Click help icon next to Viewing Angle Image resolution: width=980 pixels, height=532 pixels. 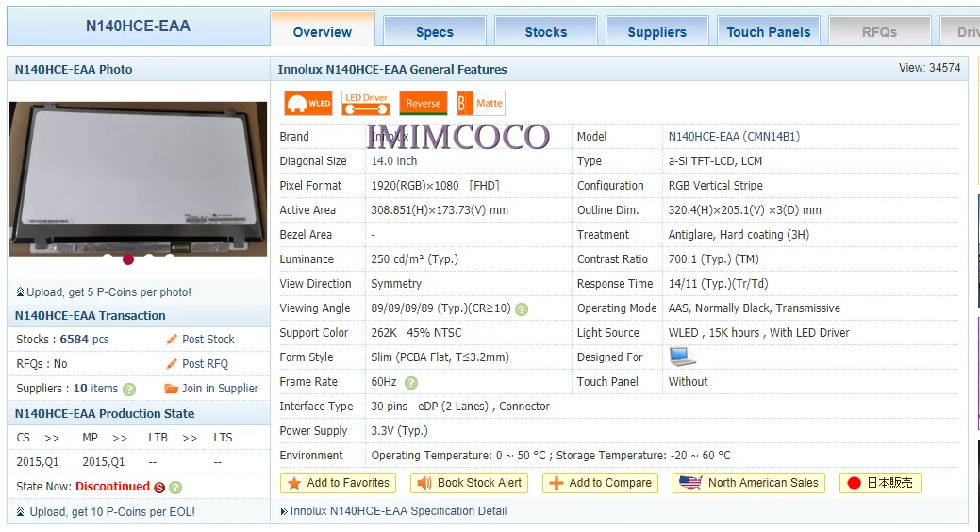[x=522, y=308]
